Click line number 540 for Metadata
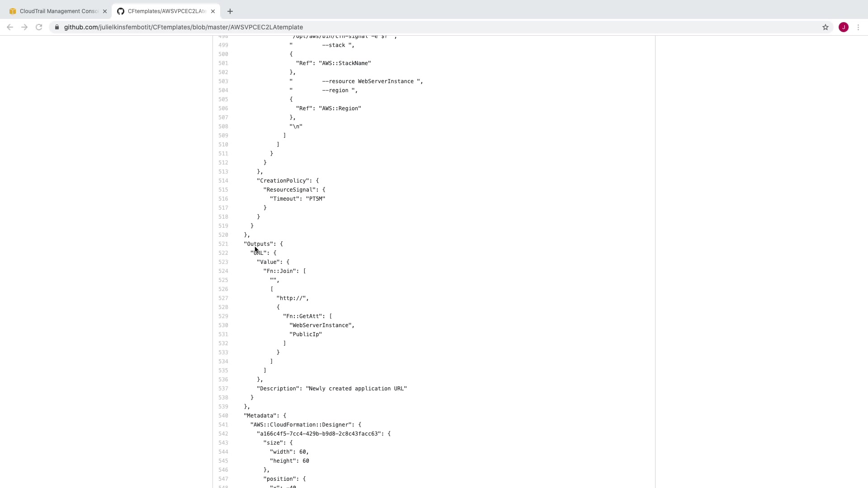The image size is (868, 488). [x=223, y=416]
